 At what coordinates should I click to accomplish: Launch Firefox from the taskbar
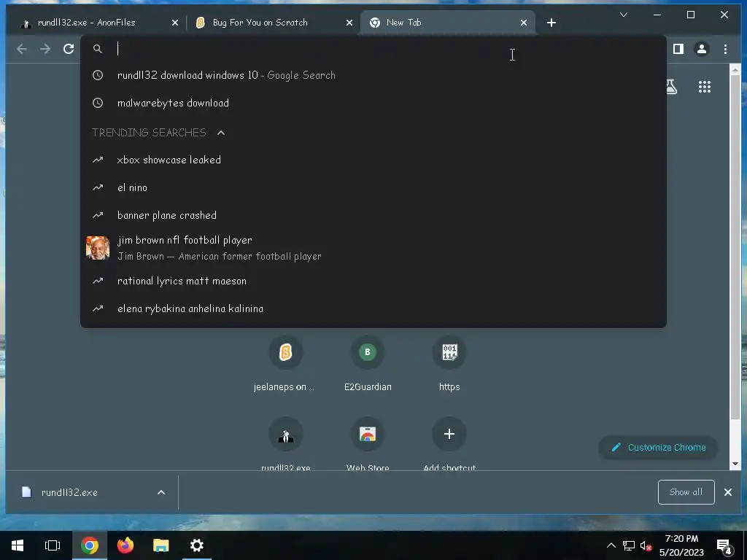[x=125, y=545]
